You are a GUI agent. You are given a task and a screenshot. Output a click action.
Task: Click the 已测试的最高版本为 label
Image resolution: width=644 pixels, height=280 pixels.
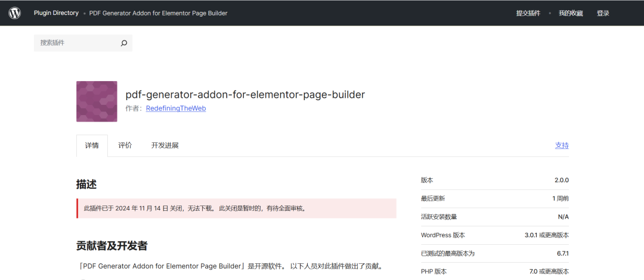tap(448, 253)
